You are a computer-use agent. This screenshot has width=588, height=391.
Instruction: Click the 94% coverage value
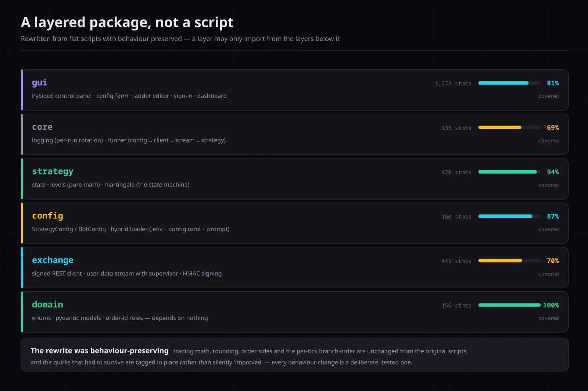click(x=553, y=172)
